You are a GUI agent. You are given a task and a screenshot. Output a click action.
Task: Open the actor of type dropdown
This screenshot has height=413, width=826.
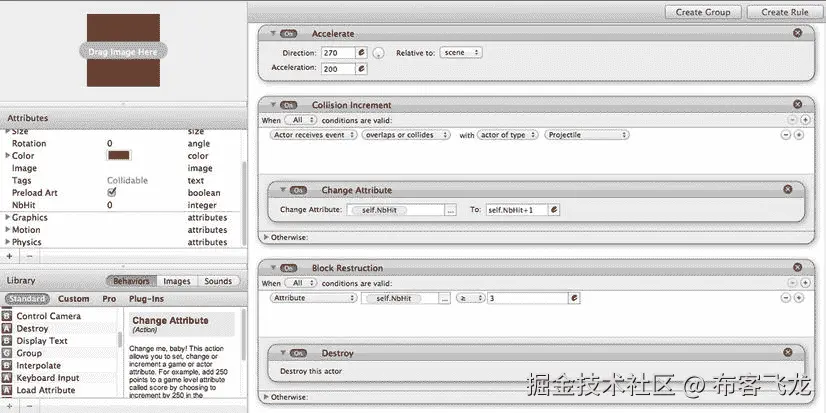click(x=507, y=135)
